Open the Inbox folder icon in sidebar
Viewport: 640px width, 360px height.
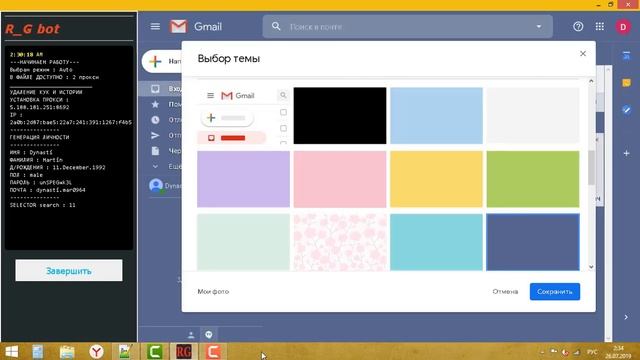coord(155,89)
